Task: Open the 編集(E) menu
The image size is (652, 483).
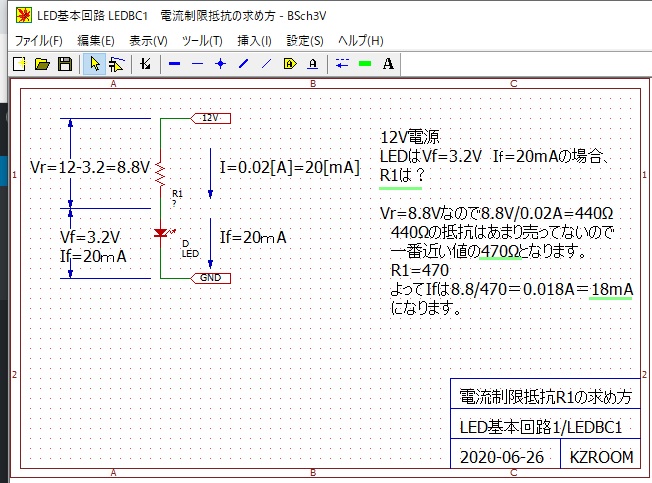Action: (96, 40)
